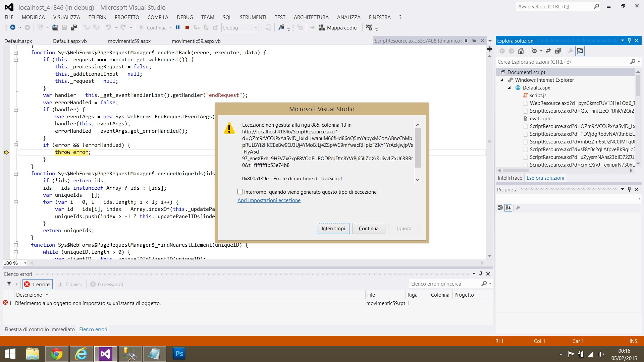
Task: Focus the Avvio veloce search field
Action: tap(554, 6)
